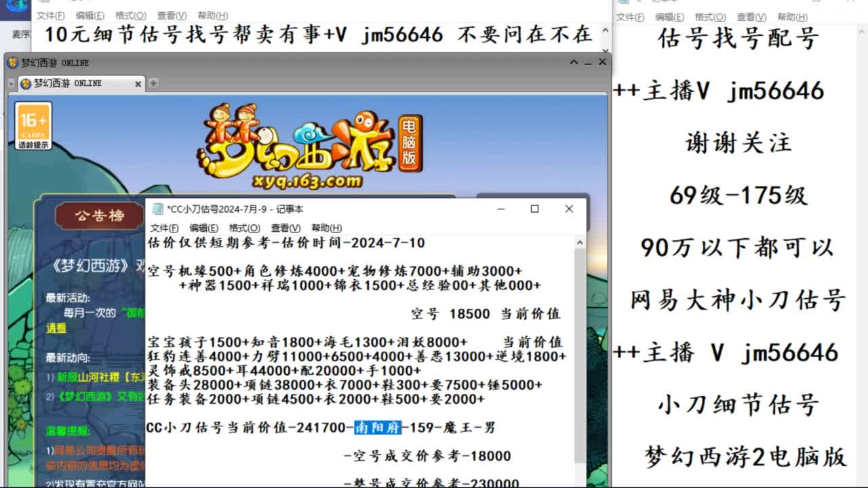Open 编辑 menu in top-left notepad
The width and height of the screenshot is (868, 488).
[x=90, y=16]
